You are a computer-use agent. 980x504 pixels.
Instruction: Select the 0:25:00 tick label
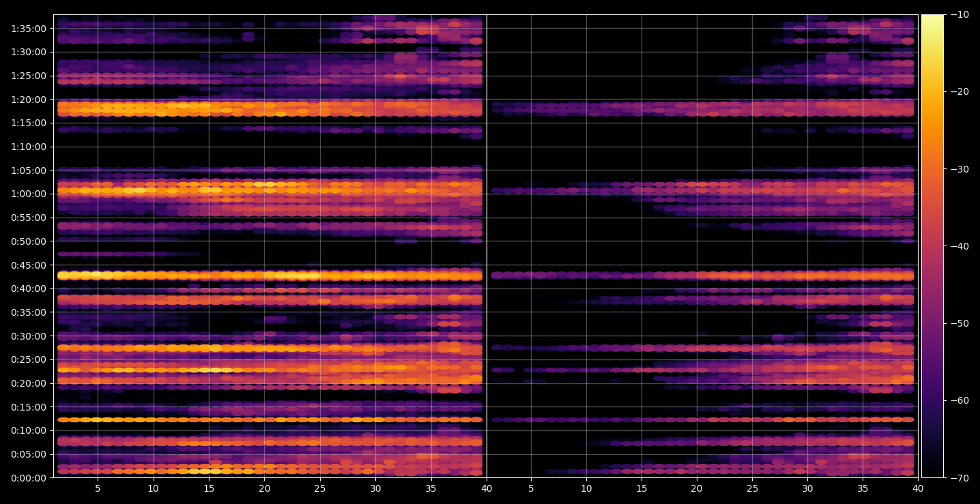tap(29, 359)
